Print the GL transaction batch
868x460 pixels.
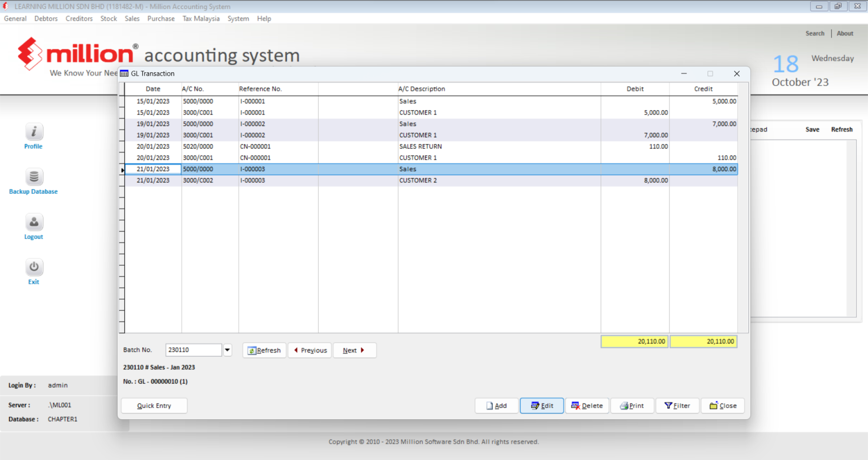(x=632, y=405)
